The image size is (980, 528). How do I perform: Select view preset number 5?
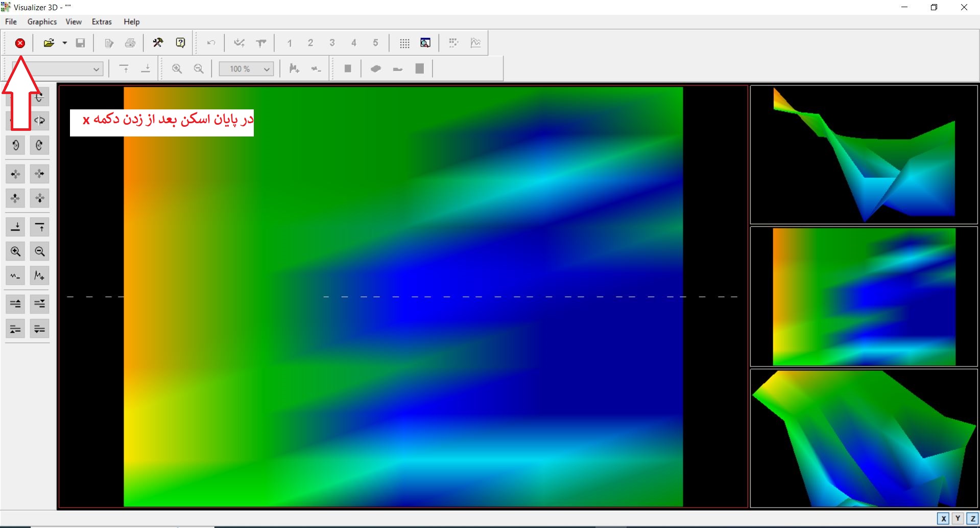pyautogui.click(x=375, y=43)
